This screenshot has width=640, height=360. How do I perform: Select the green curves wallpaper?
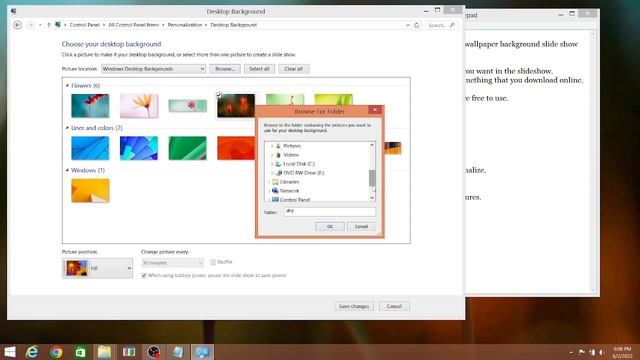[188, 148]
